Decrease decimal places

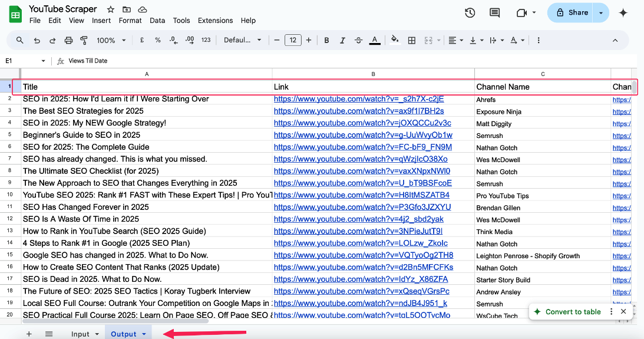click(173, 40)
